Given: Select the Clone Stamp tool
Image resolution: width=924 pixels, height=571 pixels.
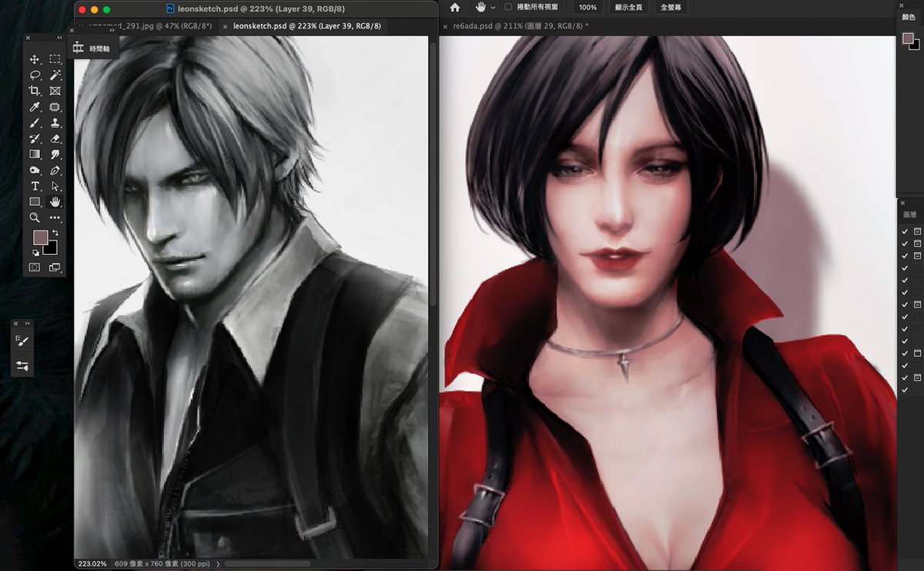Looking at the screenshot, I should (55, 123).
